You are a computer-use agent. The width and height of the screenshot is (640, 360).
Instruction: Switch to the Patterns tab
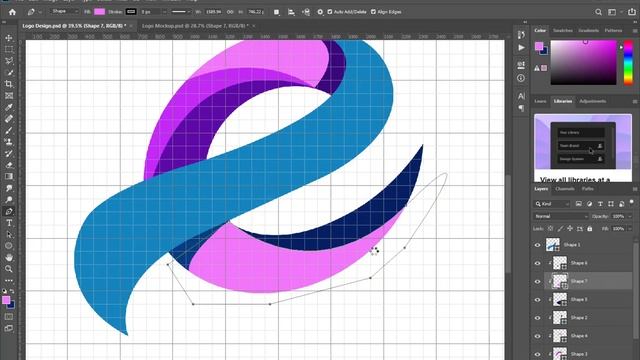click(613, 31)
